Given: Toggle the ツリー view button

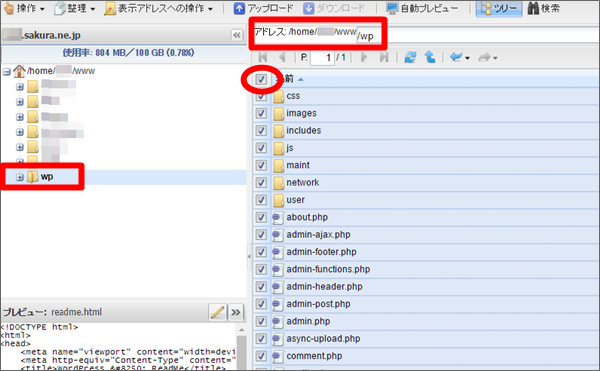Looking at the screenshot, I should point(499,8).
